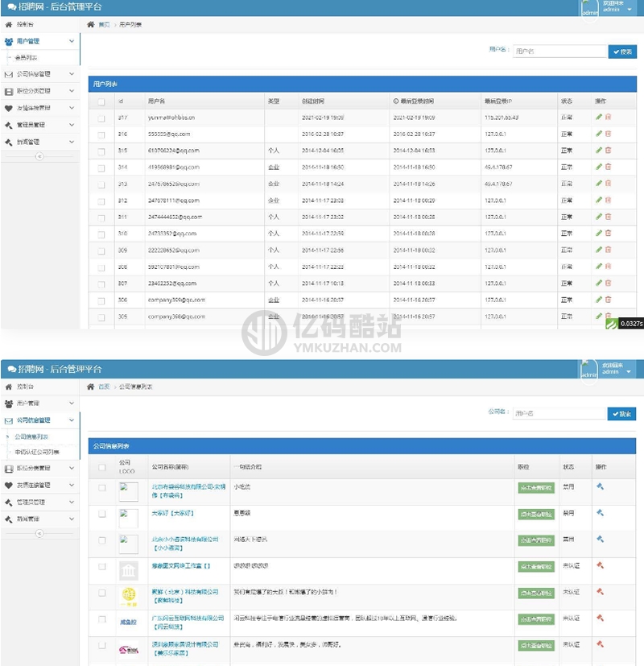Click home icon in company list breadcrumb
The height and width of the screenshot is (666, 644).
pos(90,387)
